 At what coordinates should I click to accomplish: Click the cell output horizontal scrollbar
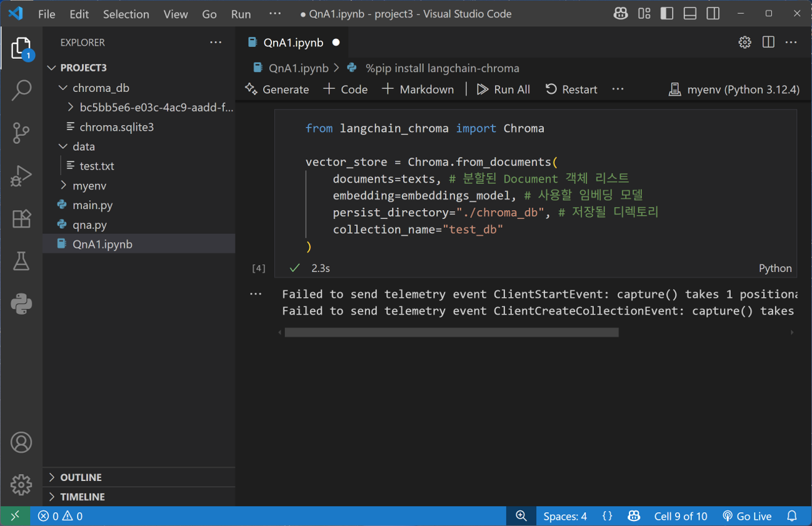(x=451, y=333)
